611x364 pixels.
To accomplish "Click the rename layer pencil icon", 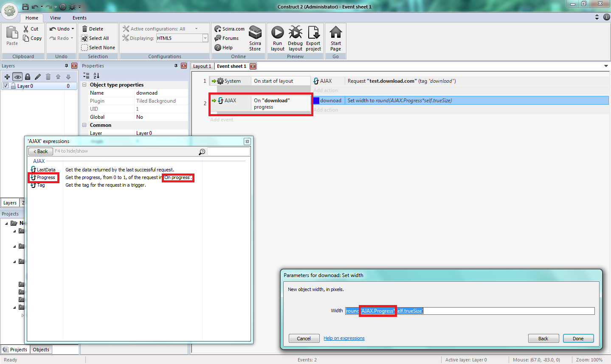I will 38,77.
